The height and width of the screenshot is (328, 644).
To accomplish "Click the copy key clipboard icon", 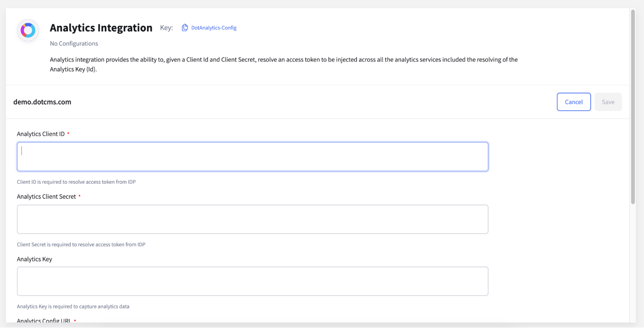I will tap(185, 28).
